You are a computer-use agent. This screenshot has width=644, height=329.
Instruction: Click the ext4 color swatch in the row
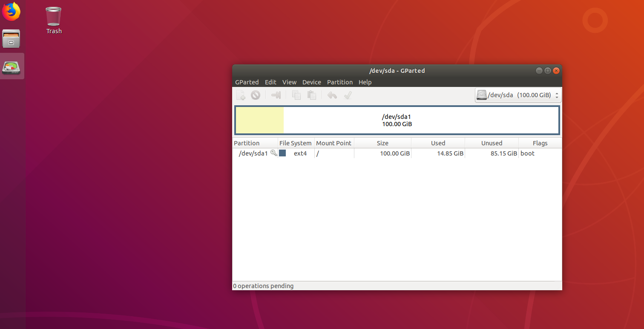tap(282, 153)
